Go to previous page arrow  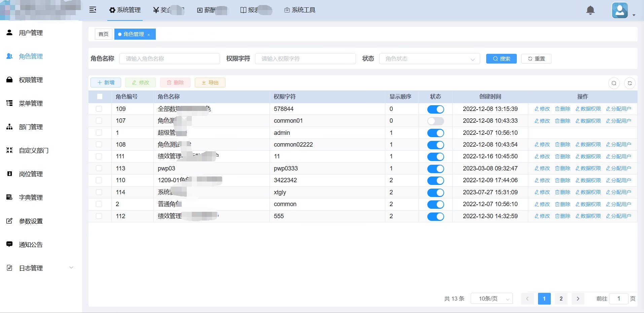pos(527,299)
